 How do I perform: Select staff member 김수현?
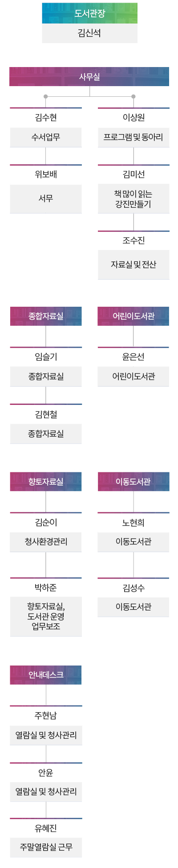(x=46, y=118)
